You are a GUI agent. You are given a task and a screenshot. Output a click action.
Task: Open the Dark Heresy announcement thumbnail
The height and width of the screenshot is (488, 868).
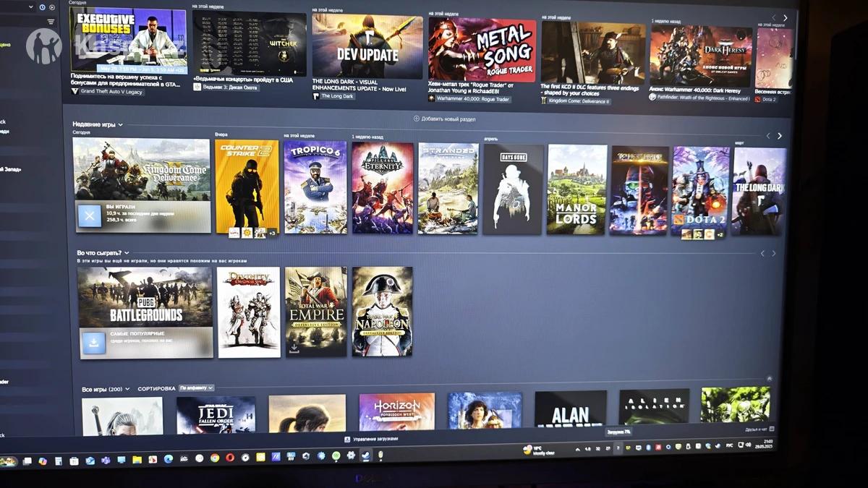(x=701, y=56)
